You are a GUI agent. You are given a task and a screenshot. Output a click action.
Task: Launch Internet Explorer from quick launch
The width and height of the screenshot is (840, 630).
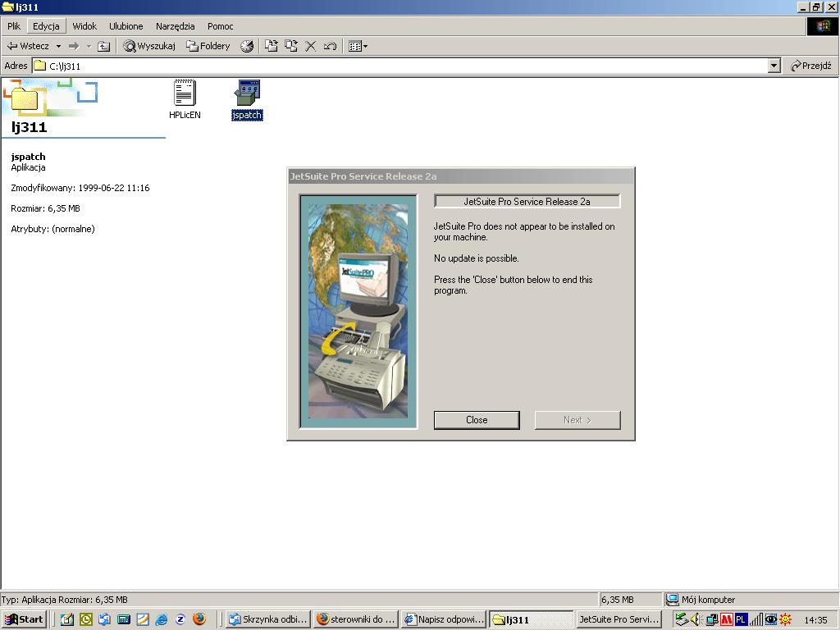click(x=162, y=619)
